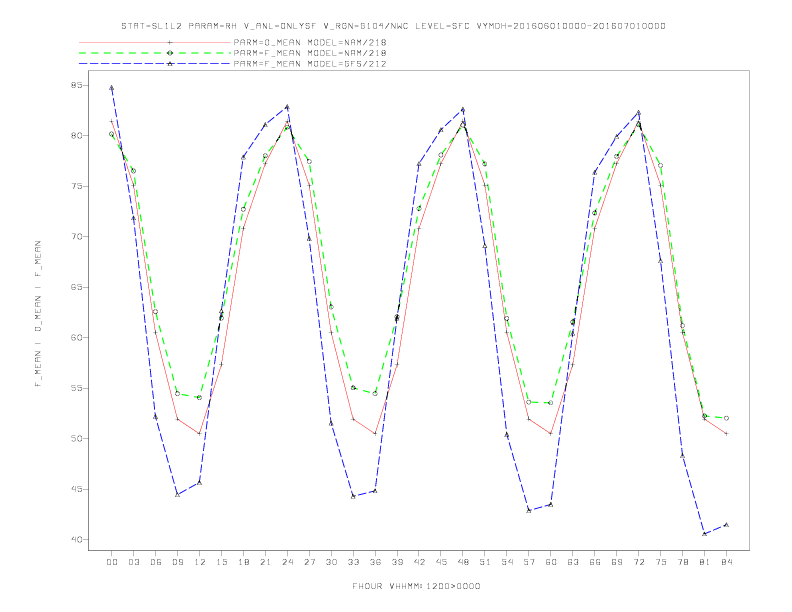Image resolution: width=792 pixels, height=612 pixels.
Task: Click the x-axis forecast hour label 36
Action: click(x=375, y=562)
